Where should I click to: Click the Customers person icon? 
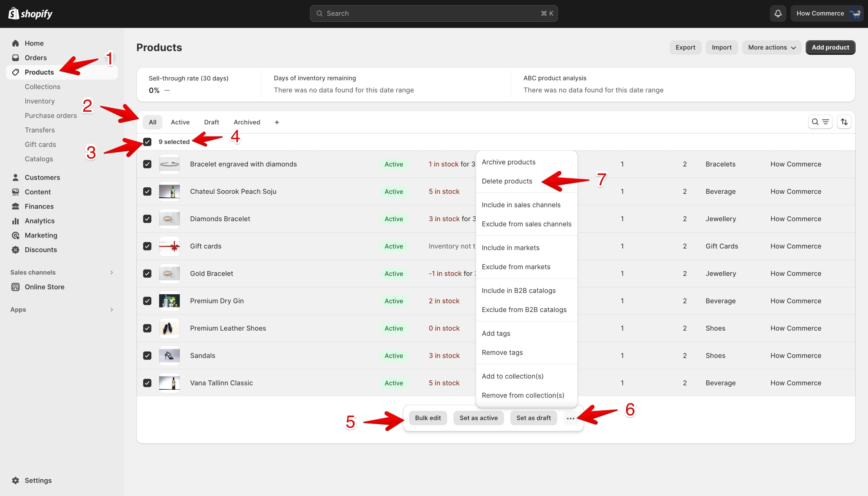[x=15, y=177]
